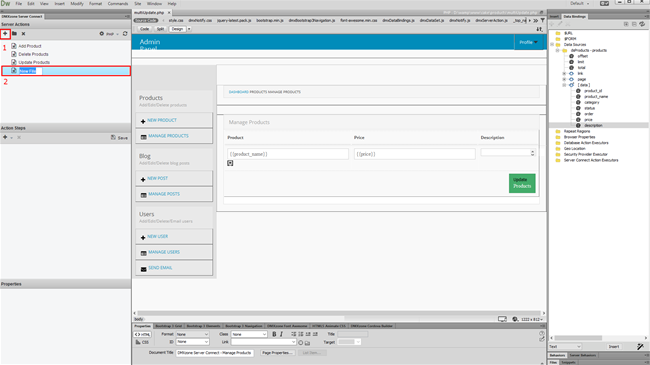Click the DASHBOARD breadcrumb link

click(x=238, y=92)
